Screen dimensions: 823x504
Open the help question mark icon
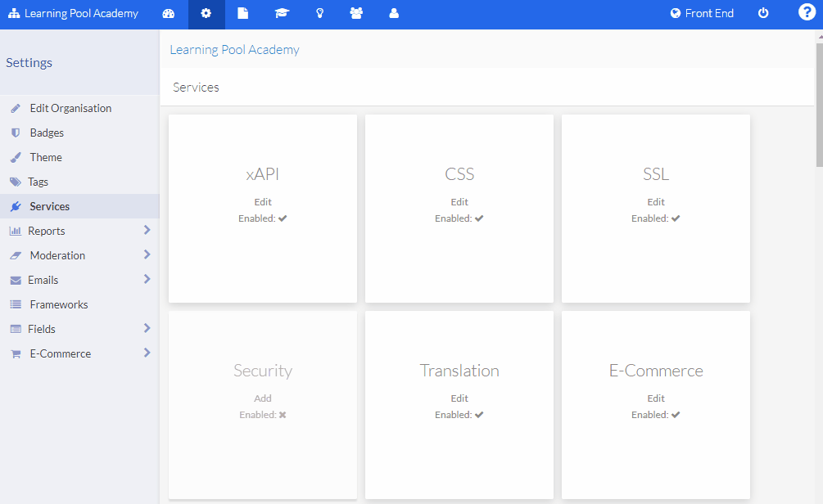tap(806, 13)
